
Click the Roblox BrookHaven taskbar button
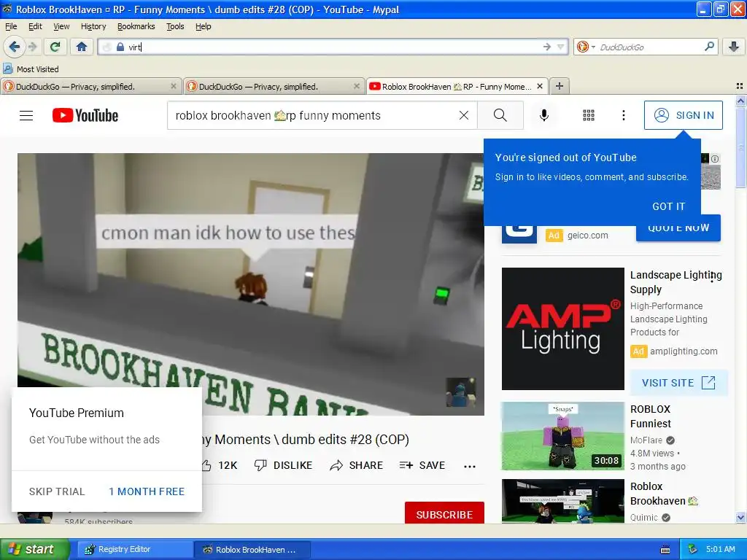(252, 550)
